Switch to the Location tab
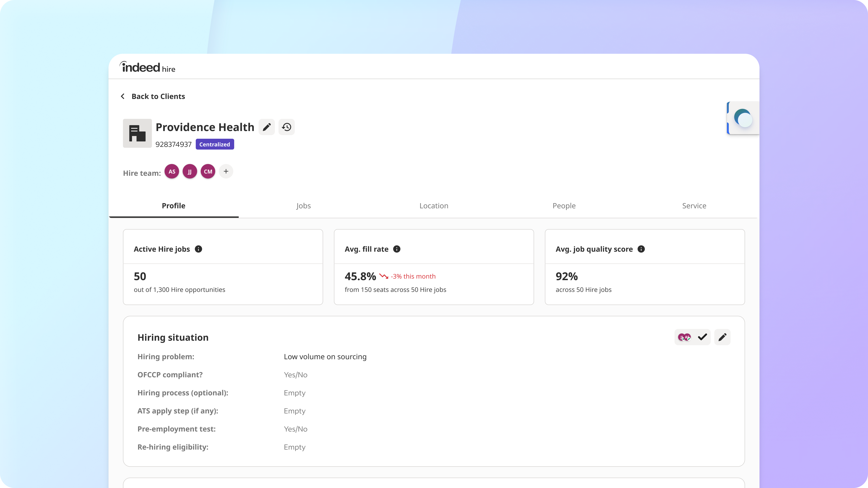The image size is (868, 488). 434,206
